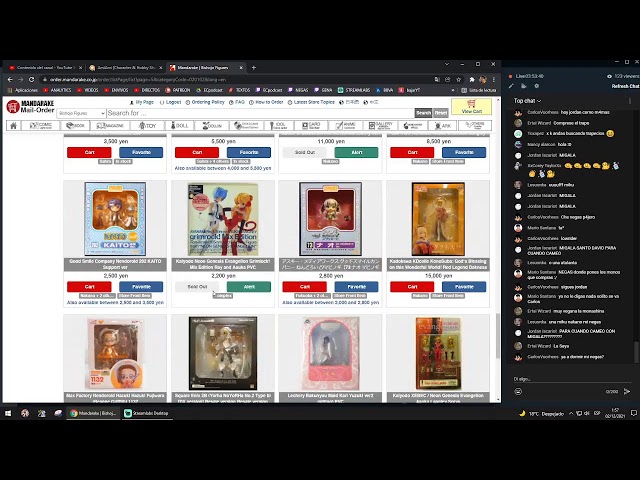640x480 pixels.
Task: Open the DOUJIN category button
Action: (x=212, y=126)
